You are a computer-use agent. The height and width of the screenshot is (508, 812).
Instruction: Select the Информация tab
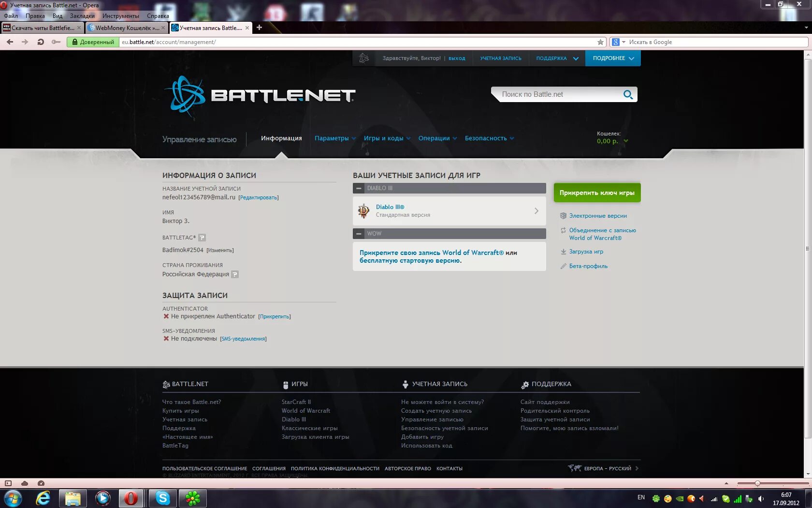click(281, 138)
